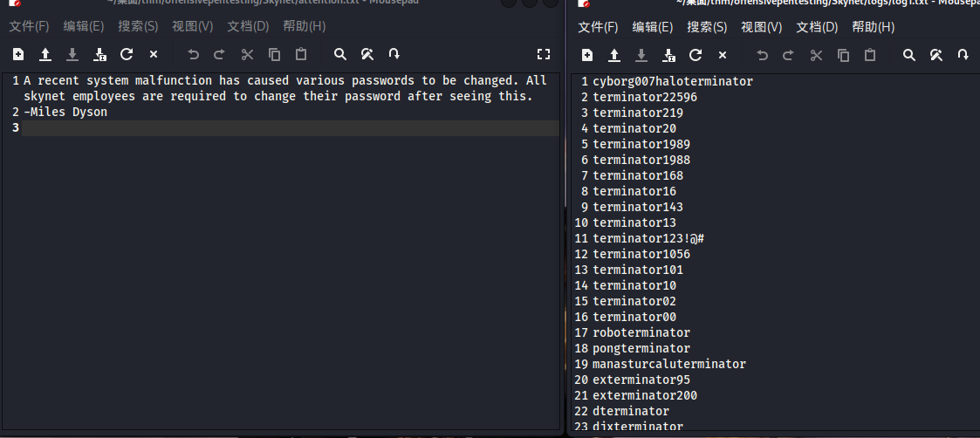Click line 'terminator123!@#'
The image size is (980, 438).
click(x=648, y=238)
